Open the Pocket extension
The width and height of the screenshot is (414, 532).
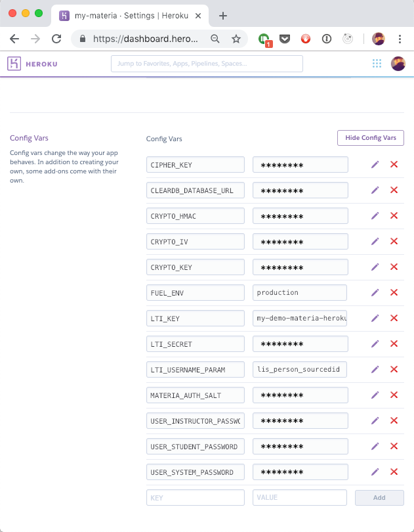click(285, 39)
